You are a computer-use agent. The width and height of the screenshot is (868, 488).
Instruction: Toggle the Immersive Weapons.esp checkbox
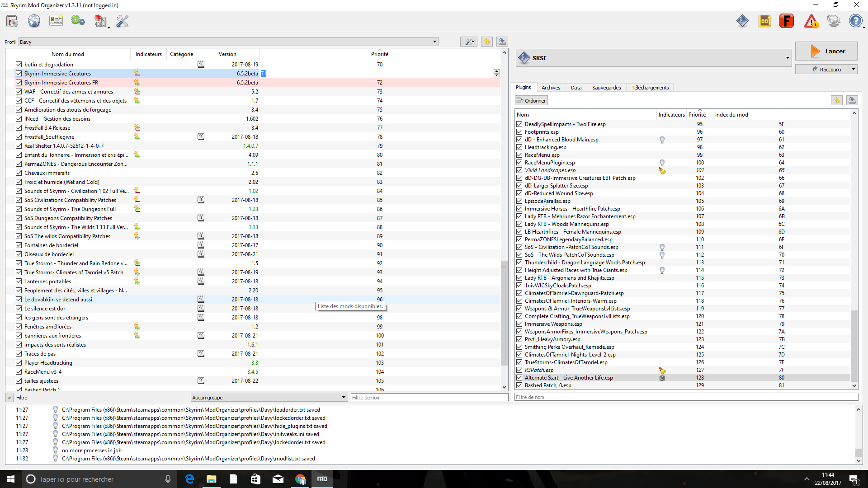[x=519, y=324]
